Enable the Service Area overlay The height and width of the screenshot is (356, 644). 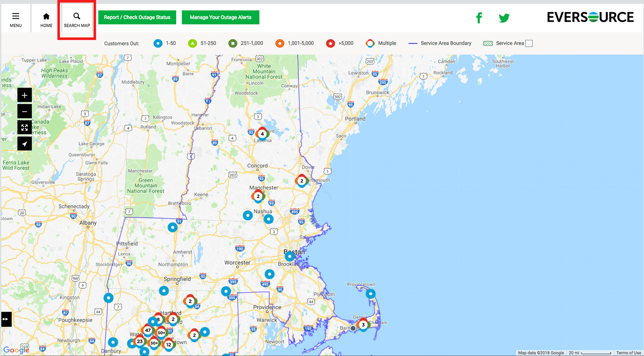[529, 43]
